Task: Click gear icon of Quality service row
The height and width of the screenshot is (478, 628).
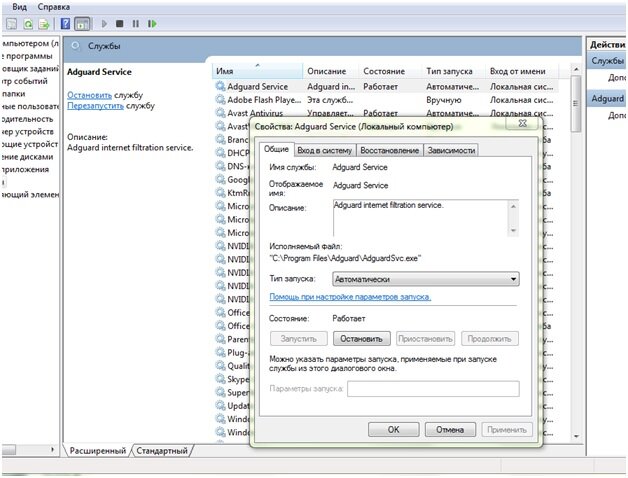Action: pos(220,365)
